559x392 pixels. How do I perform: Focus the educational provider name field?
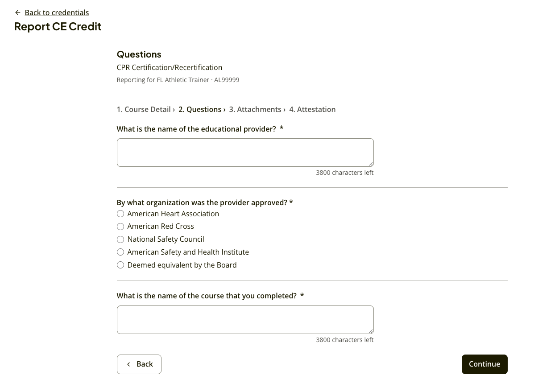(x=245, y=153)
